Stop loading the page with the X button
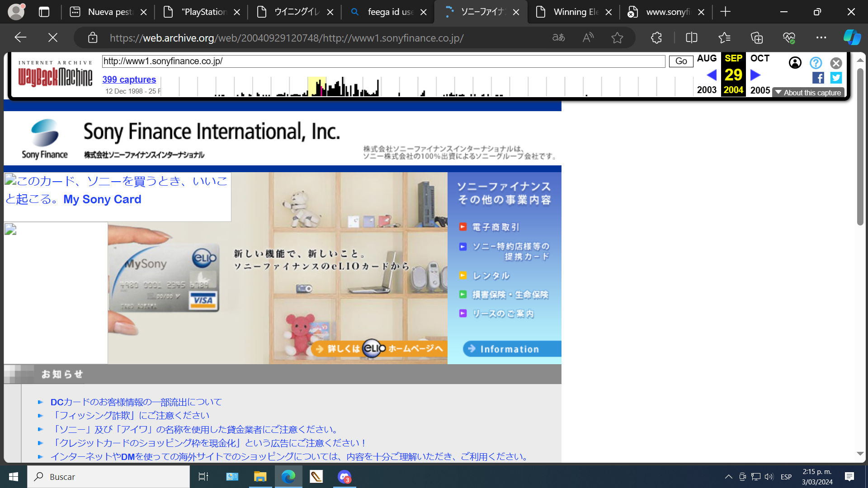 (x=53, y=38)
